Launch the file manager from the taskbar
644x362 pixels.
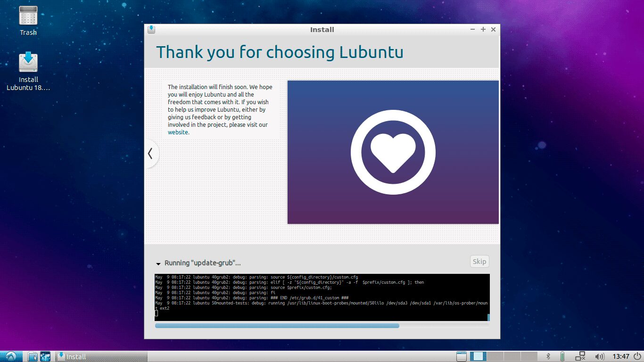(x=33, y=356)
